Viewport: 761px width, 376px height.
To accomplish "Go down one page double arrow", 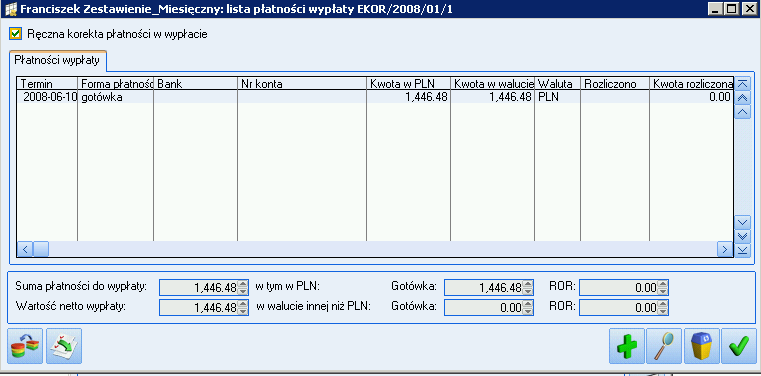I will coord(743,236).
